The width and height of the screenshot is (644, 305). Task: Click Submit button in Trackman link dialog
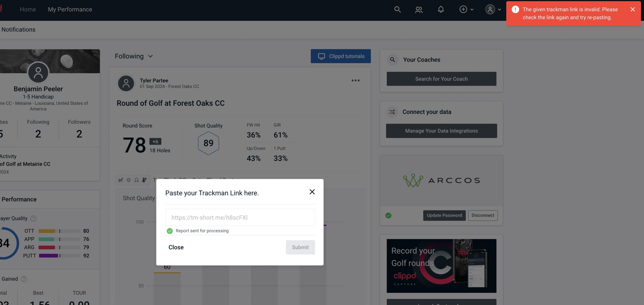300,247
